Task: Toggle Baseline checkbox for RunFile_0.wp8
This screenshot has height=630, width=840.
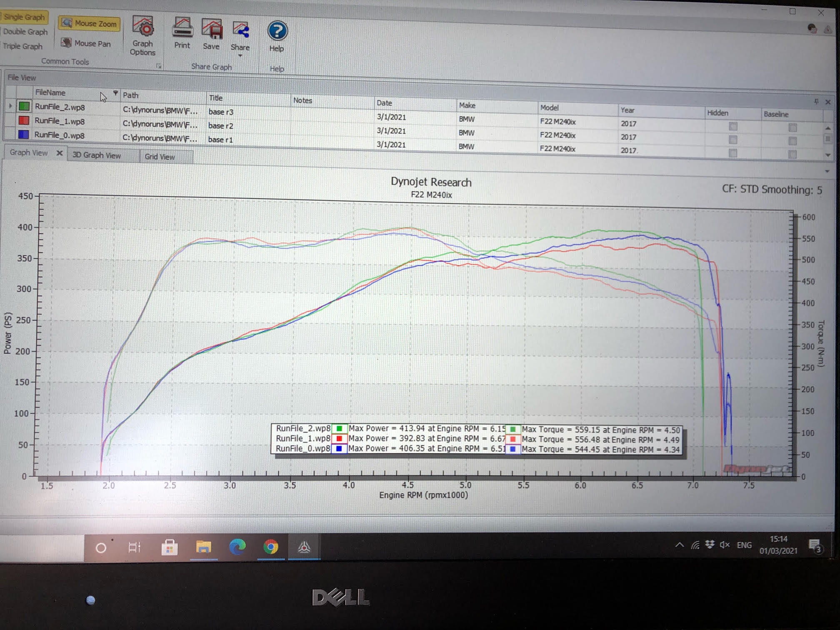Action: pyautogui.click(x=792, y=154)
